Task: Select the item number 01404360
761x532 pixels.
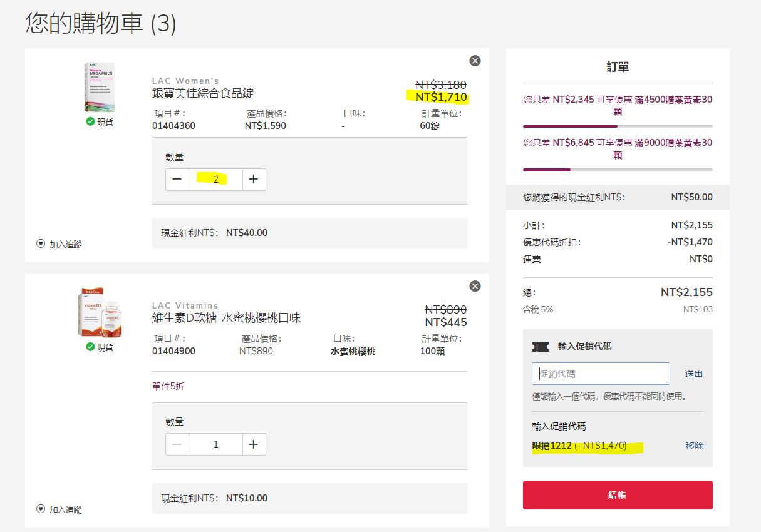Action: pos(174,125)
